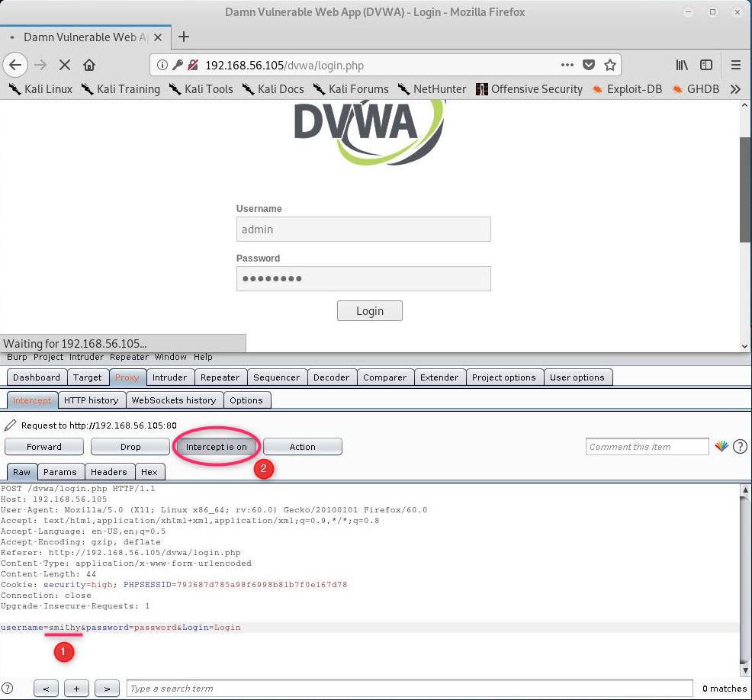This screenshot has height=700, width=752.
Task: Switch to the Target tab
Action: [87, 377]
